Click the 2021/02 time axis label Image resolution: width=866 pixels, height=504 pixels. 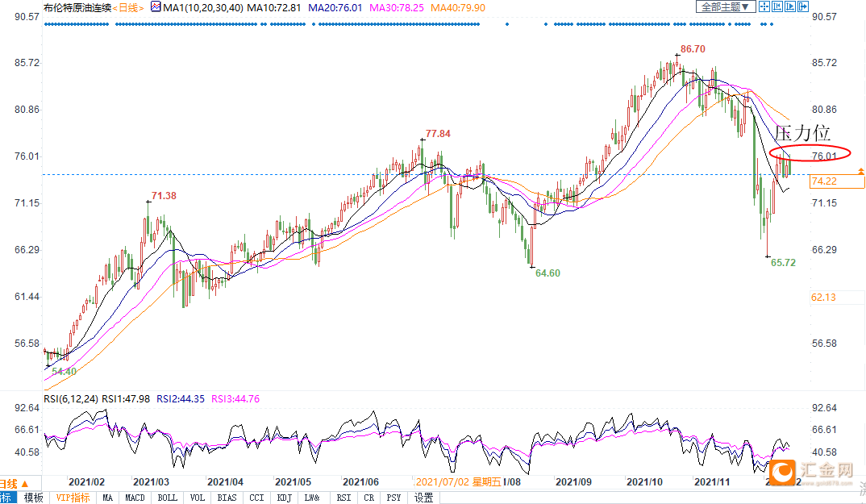[x=87, y=482]
